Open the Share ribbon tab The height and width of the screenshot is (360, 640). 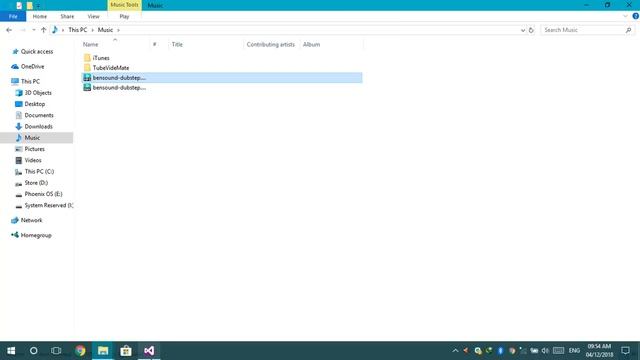67,16
